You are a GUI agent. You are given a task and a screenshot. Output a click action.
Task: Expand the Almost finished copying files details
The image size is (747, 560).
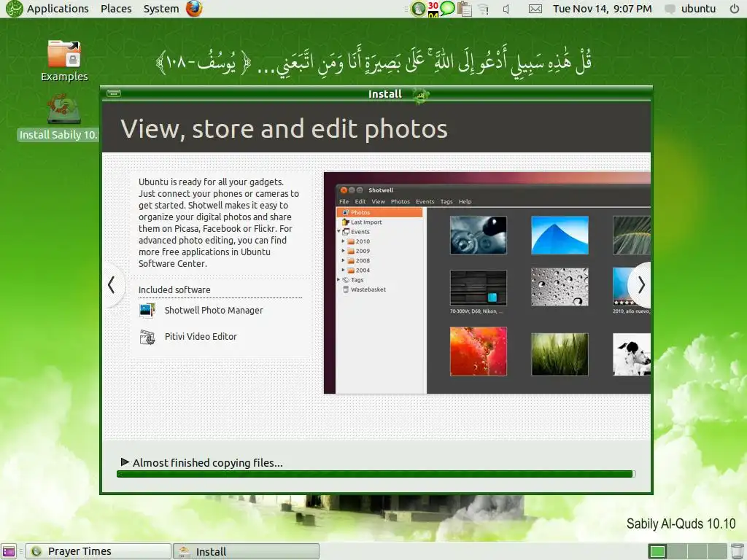tap(125, 462)
